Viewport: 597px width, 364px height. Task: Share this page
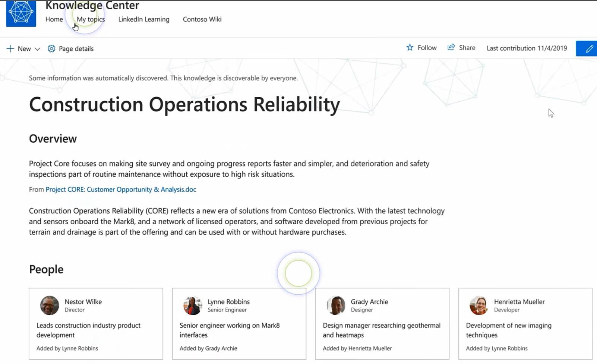tap(461, 48)
